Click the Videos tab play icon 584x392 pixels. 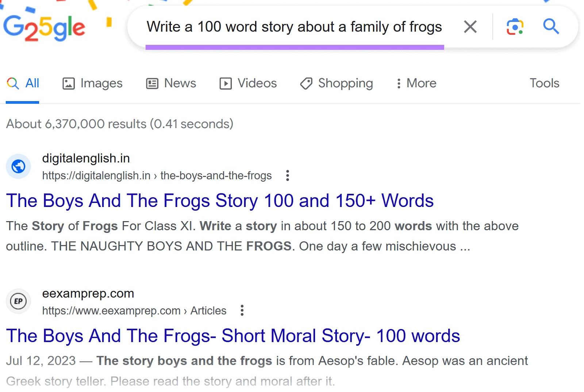click(226, 83)
